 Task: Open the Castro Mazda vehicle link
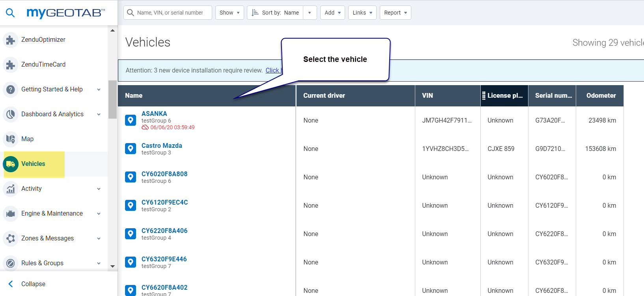point(162,145)
